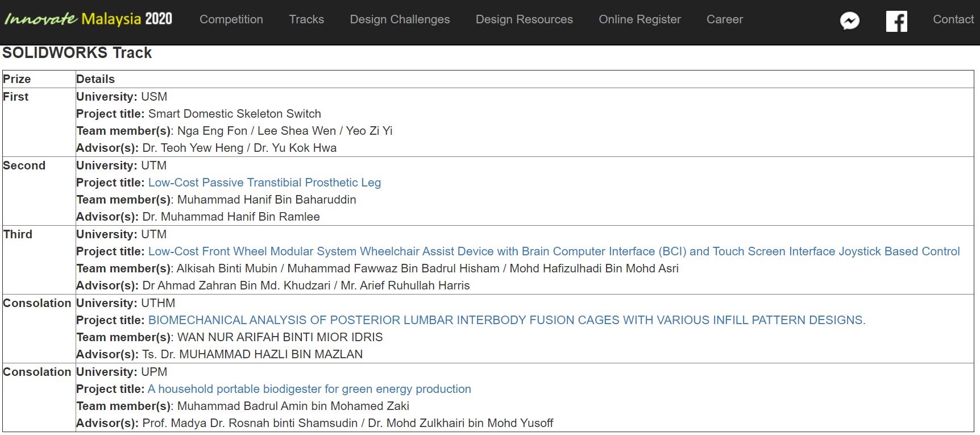
Task: Open the Career menu item
Action: [x=725, y=19]
